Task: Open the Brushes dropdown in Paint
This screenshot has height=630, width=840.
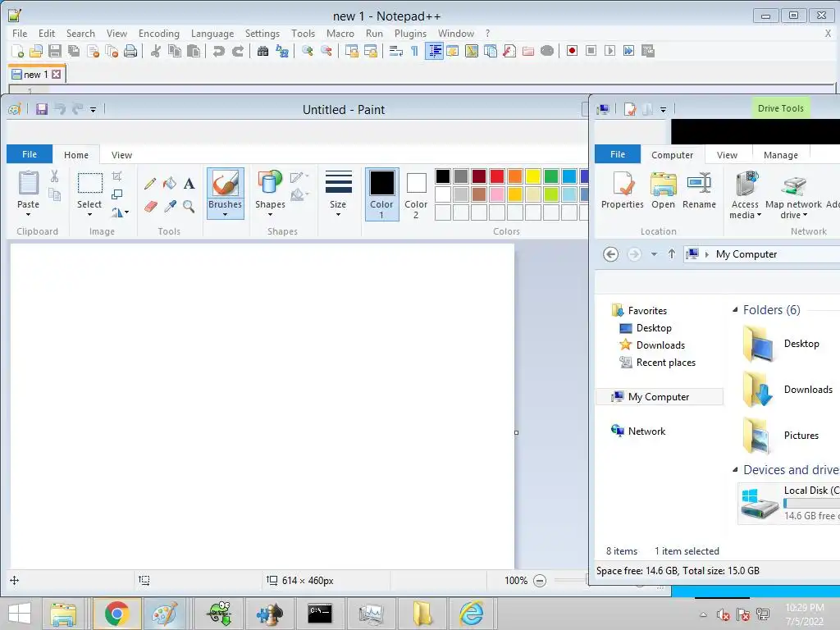Action: coord(225,209)
